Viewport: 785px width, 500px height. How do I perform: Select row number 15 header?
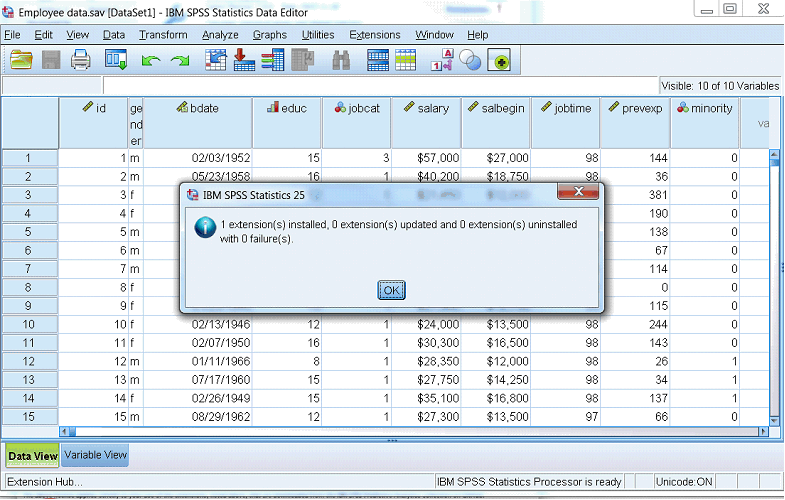pyautogui.click(x=29, y=416)
